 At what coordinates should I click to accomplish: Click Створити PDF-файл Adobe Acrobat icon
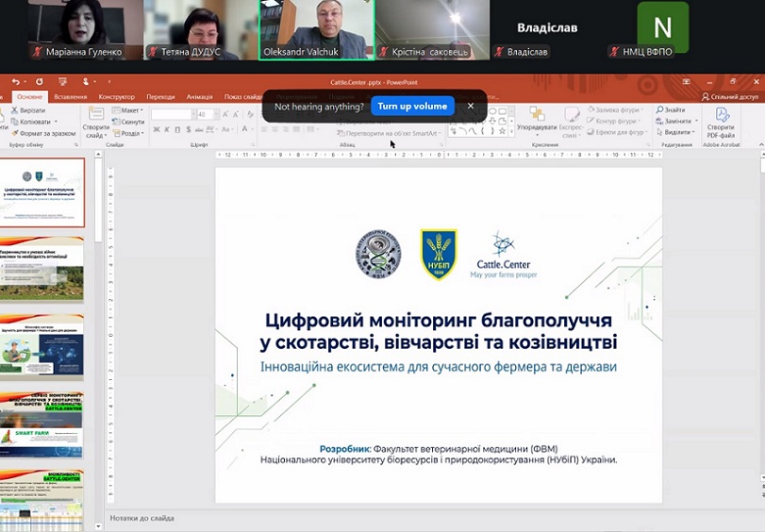pyautogui.click(x=721, y=123)
